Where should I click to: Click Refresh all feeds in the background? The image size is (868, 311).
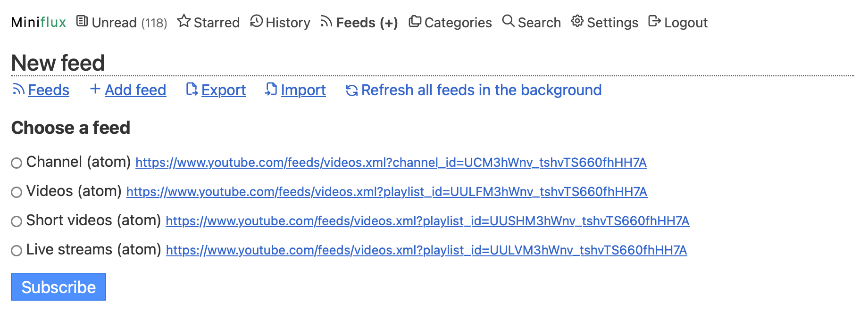[x=481, y=90]
